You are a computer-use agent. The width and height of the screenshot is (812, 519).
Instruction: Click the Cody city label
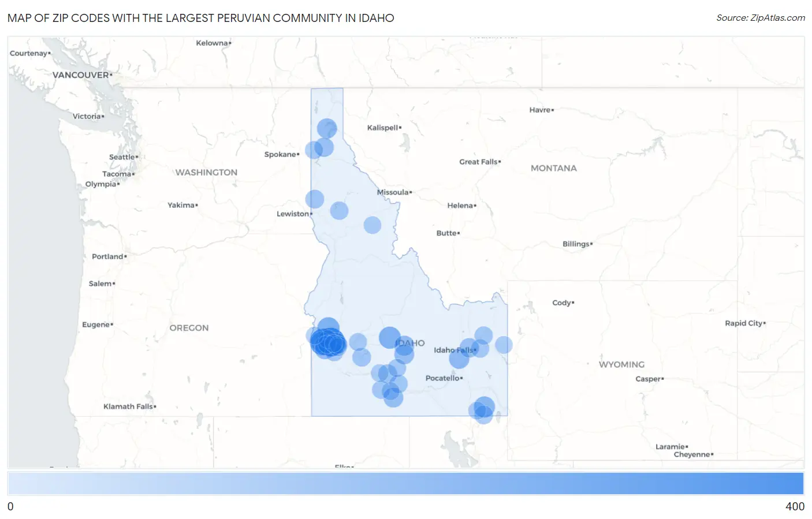pos(562,303)
